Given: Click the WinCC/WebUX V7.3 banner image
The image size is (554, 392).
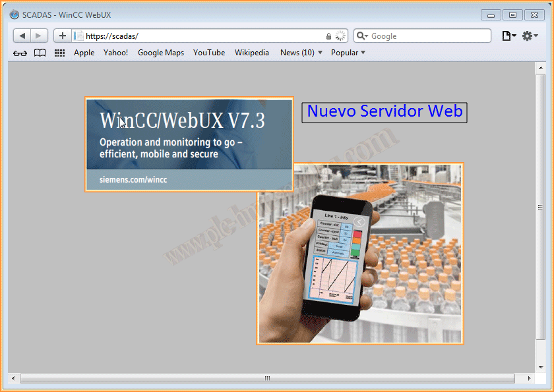Looking at the screenshot, I should (x=189, y=144).
